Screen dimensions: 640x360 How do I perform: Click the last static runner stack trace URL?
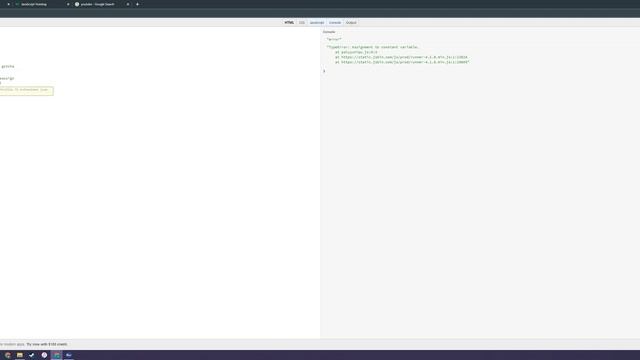tap(405, 62)
